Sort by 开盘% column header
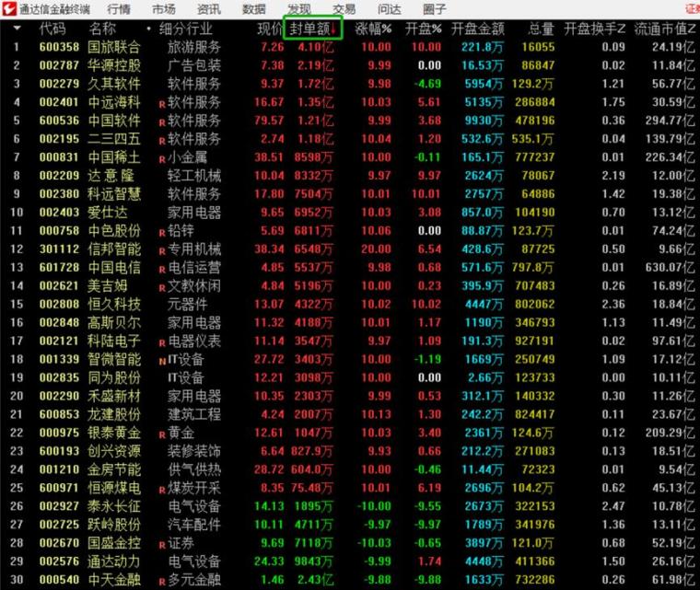The height and width of the screenshot is (590, 700). coord(423,29)
